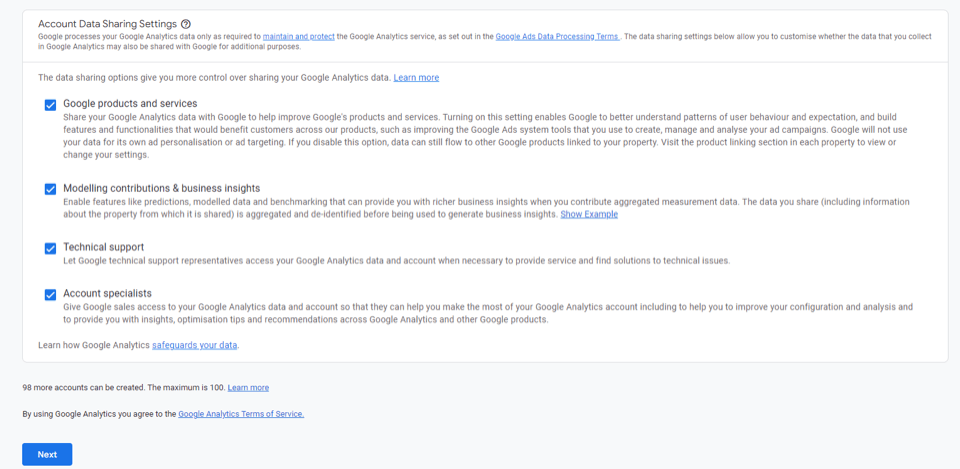Viewport: 960px width, 469px height.
Task: Click the help icon beside Account Data Sharing Settings
Action: (186, 24)
